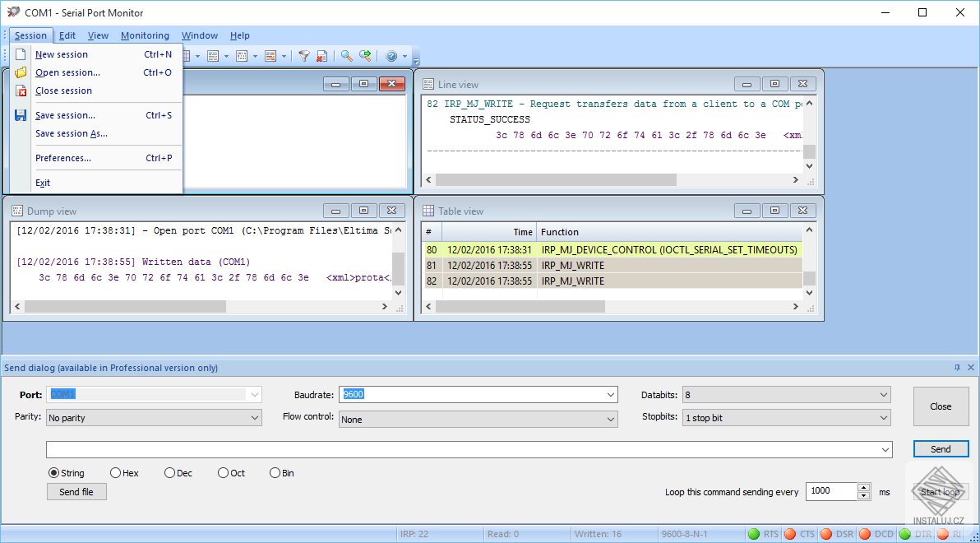980x543 pixels.
Task: Toggle the Dump view toolbar icon
Action: (241, 55)
